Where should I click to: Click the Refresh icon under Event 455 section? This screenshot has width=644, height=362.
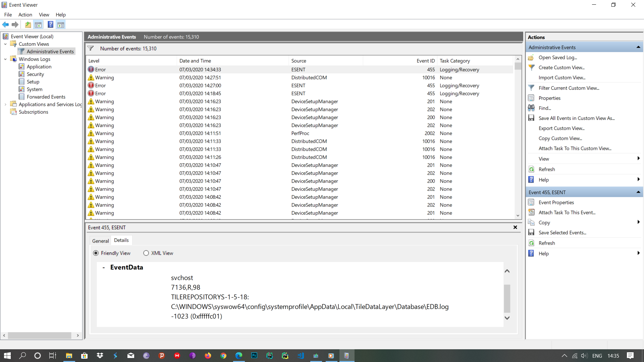tap(531, 243)
